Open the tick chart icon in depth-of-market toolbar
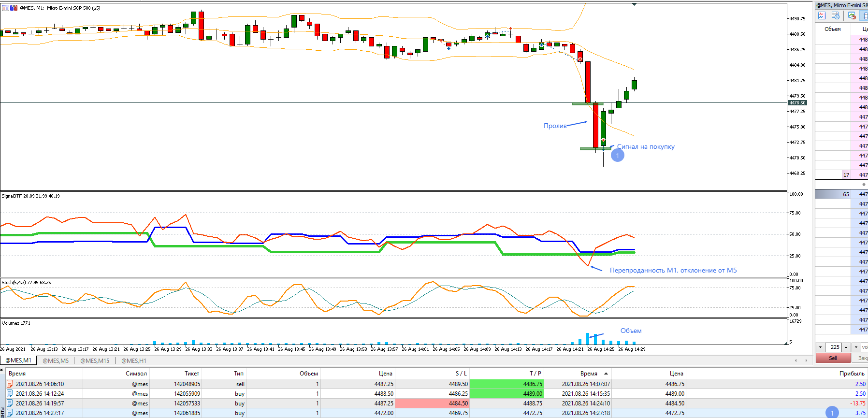The height and width of the screenshot is (418, 868). click(x=822, y=15)
